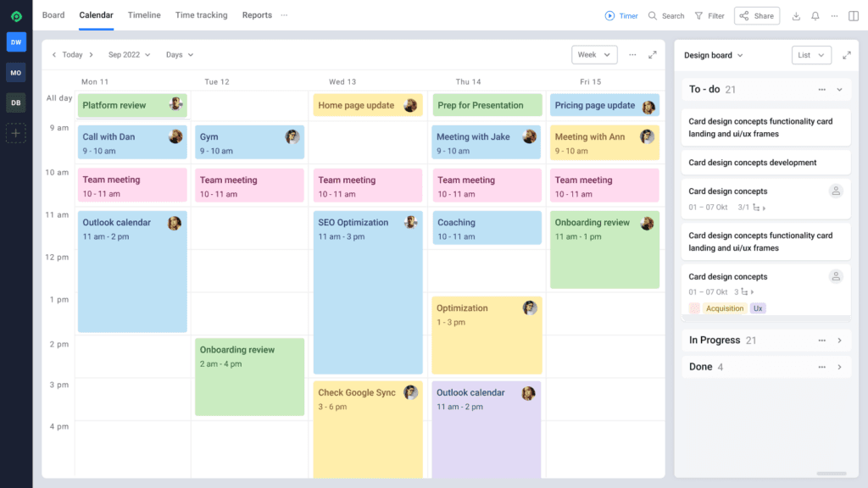This screenshot has height=488, width=868.
Task: Open the Team meeting event on Wed 13
Action: tap(367, 185)
